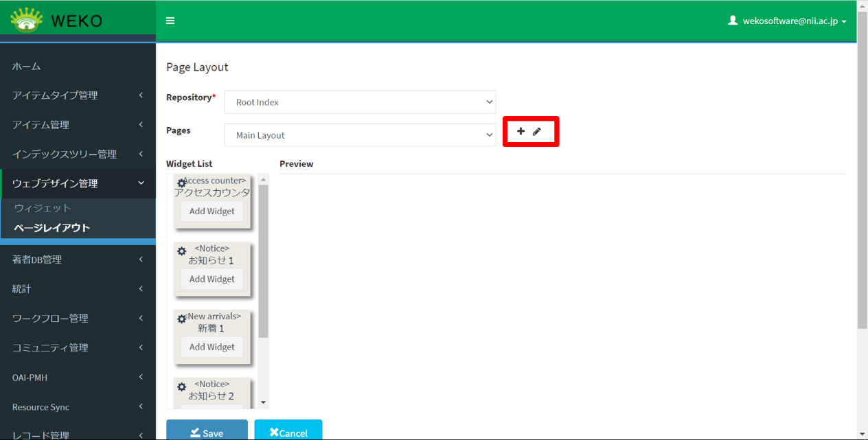
Task: Select ウィジェット submenu item
Action: pyautogui.click(x=43, y=208)
